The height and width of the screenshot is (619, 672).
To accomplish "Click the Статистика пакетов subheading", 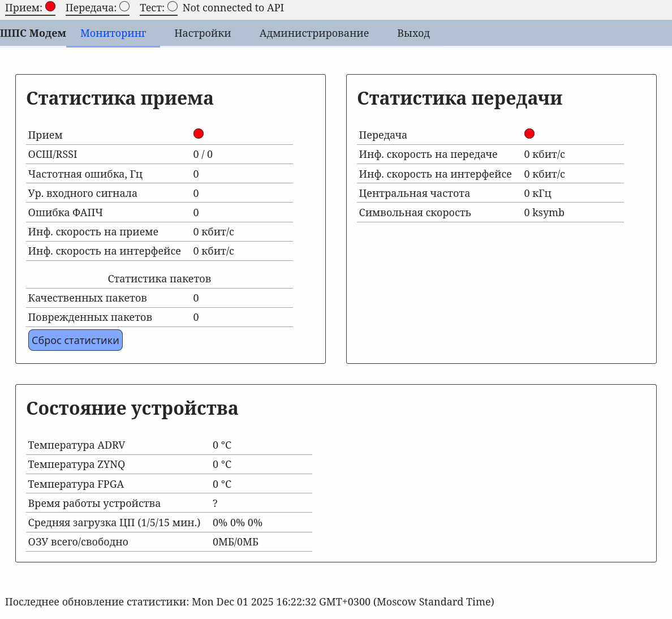I will point(159,279).
